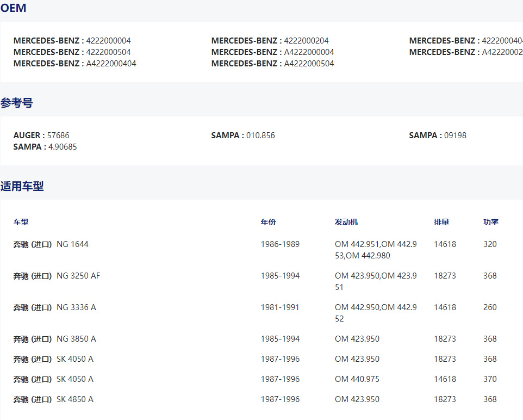
Task: Click the 车型 column header
Action: (21, 222)
